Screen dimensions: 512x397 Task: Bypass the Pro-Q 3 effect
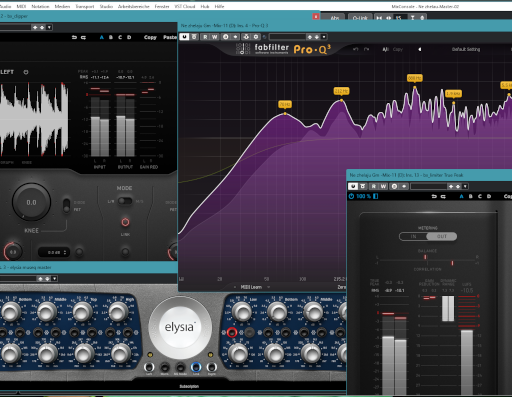pyautogui.click(x=194, y=37)
